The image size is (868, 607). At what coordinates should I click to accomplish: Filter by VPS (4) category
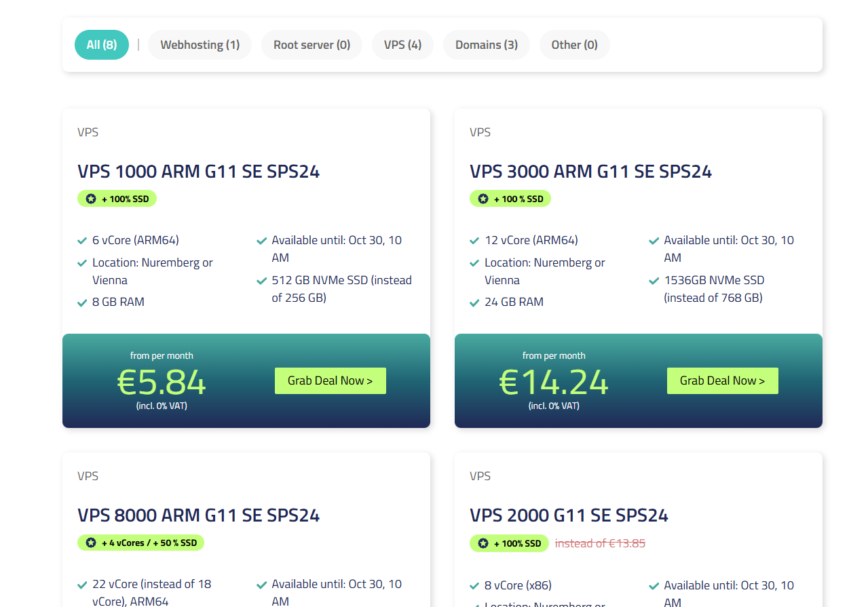click(402, 45)
